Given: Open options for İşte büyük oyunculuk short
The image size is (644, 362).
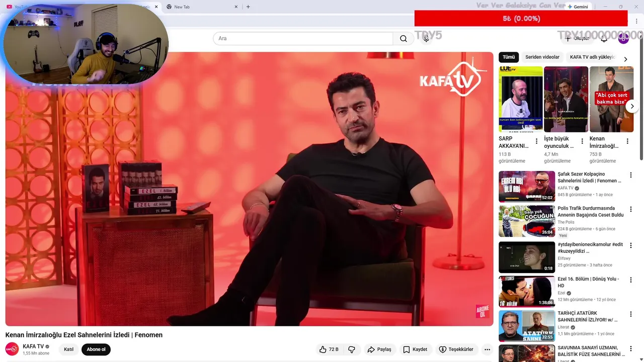Looking at the screenshot, I should tap(582, 141).
